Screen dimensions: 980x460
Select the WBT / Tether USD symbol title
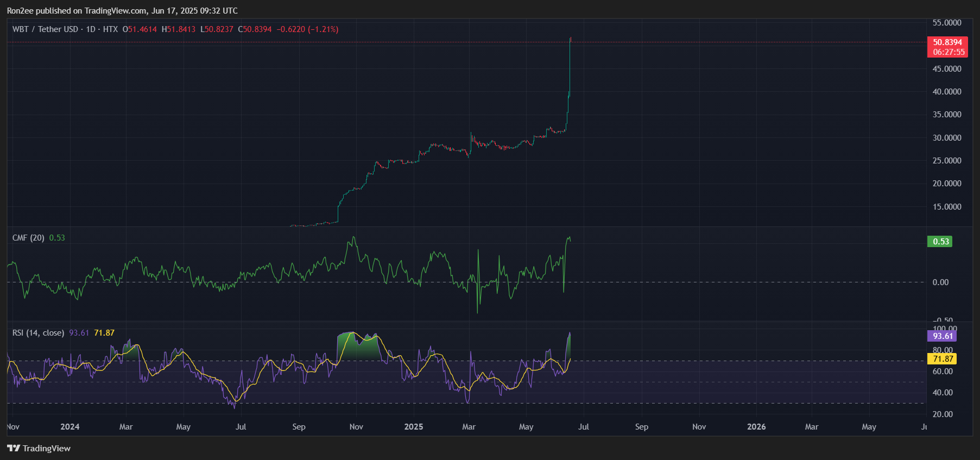46,29
